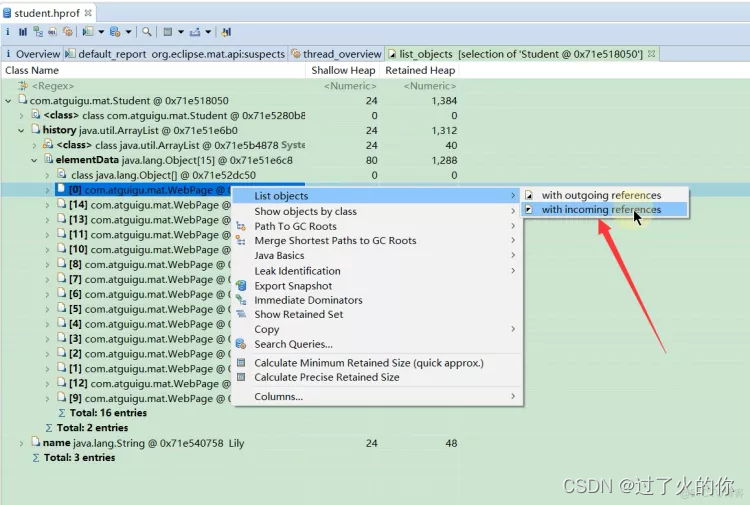Click the Regex filter field under Class Name
Viewport: 750px width, 505px height.
coord(150,86)
